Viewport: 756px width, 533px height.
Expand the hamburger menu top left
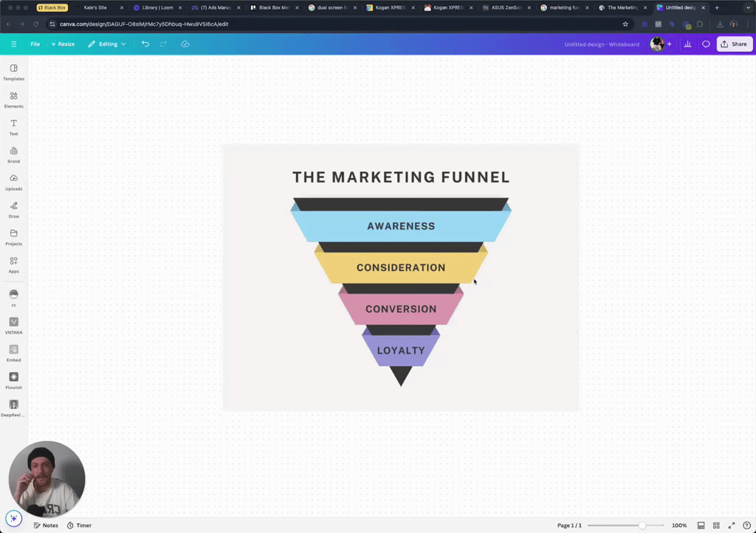[x=13, y=44]
